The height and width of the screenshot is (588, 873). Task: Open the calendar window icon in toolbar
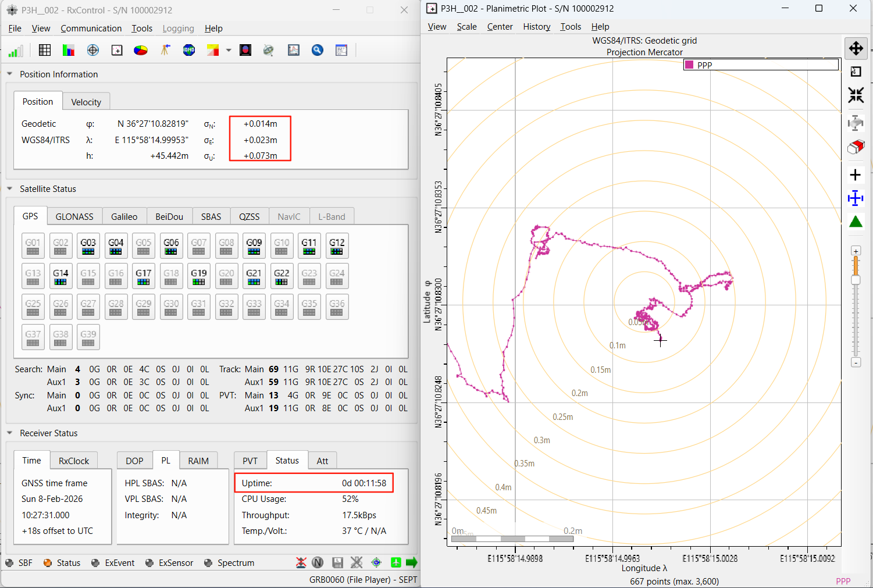(x=341, y=50)
